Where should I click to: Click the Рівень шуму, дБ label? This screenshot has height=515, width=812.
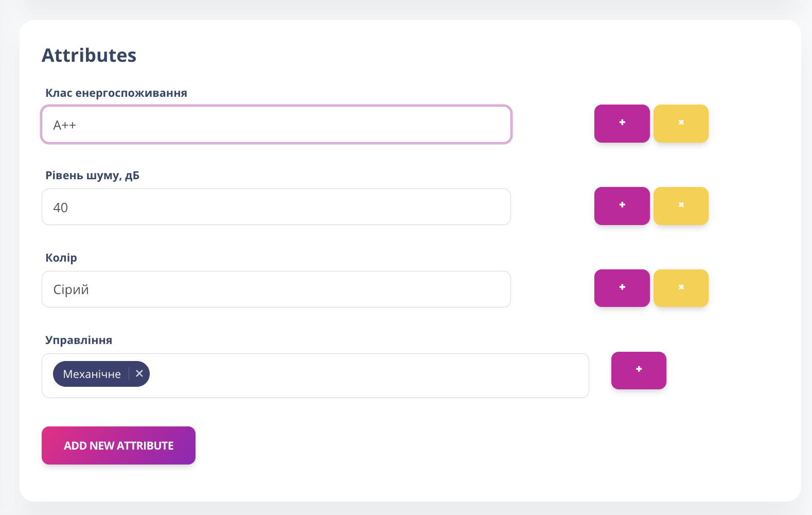pyautogui.click(x=93, y=176)
